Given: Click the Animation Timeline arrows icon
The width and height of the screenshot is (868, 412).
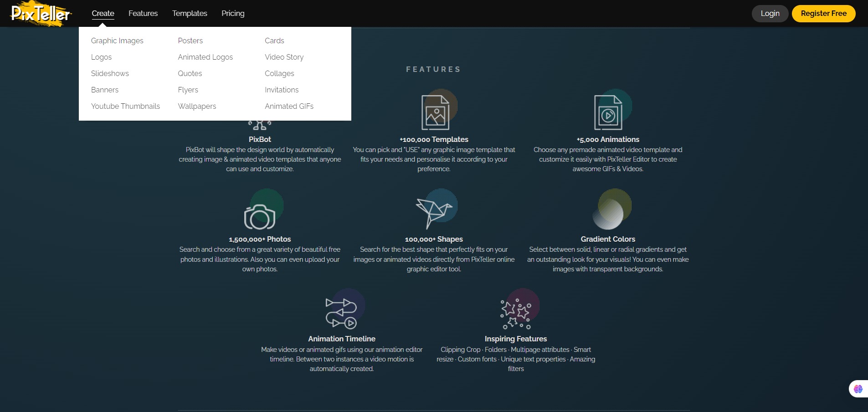Looking at the screenshot, I should coord(341,313).
